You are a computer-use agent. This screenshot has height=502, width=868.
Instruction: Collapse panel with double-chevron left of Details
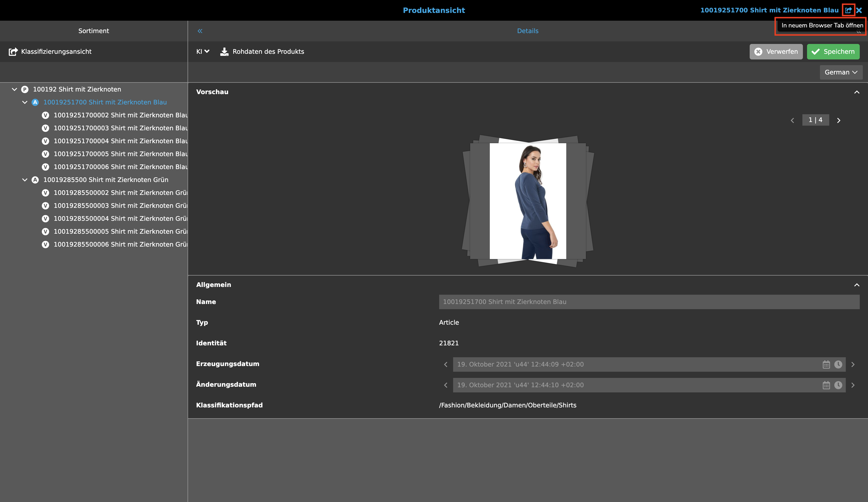200,31
